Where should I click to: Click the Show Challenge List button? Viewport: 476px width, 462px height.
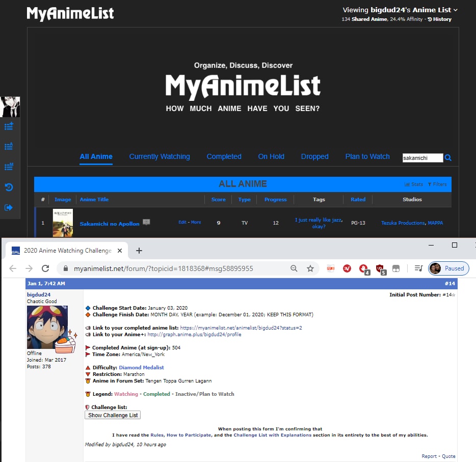point(113,415)
